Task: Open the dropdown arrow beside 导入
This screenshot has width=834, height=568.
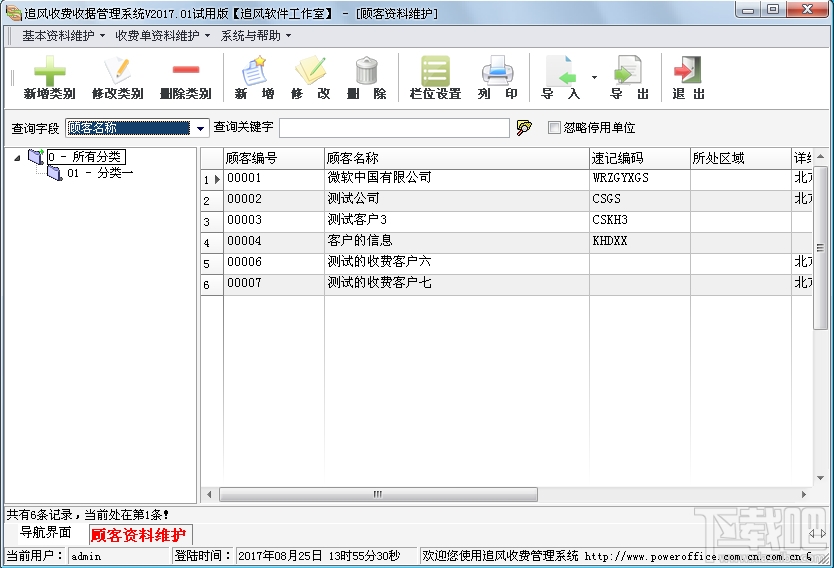Action: (594, 78)
